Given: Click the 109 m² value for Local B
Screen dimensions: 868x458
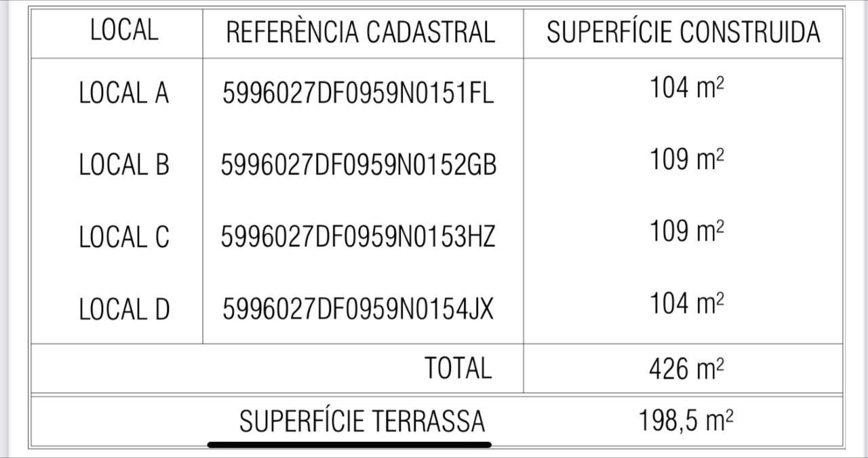Looking at the screenshot, I should pyautogui.click(x=686, y=160).
